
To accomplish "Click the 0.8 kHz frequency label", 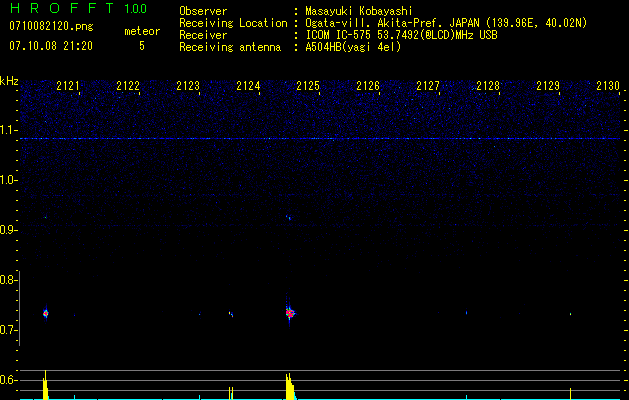I will (x=8, y=280).
